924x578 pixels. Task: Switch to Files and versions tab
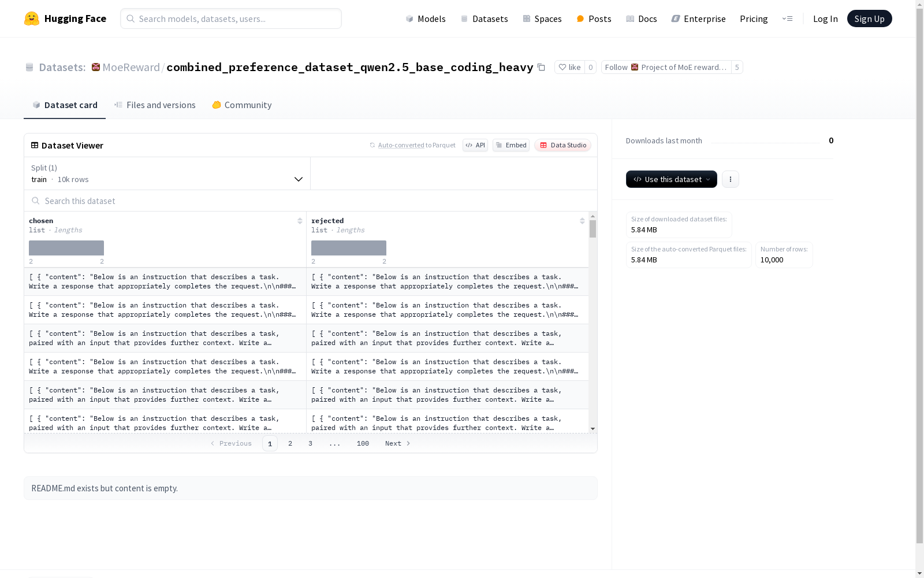click(155, 105)
